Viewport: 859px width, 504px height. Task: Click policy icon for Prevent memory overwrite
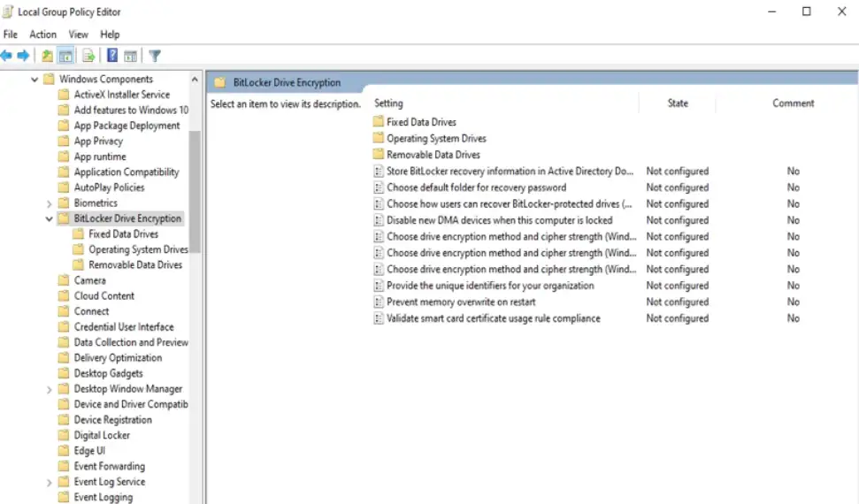pyautogui.click(x=378, y=302)
